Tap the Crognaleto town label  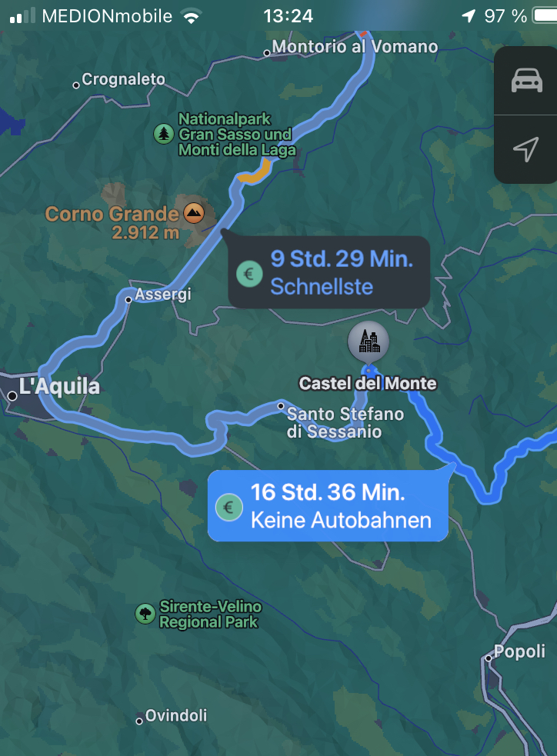[123, 79]
